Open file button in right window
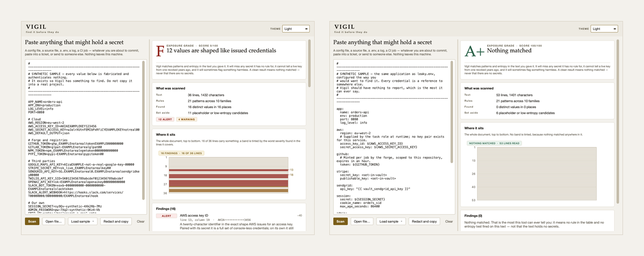 tap(362, 221)
